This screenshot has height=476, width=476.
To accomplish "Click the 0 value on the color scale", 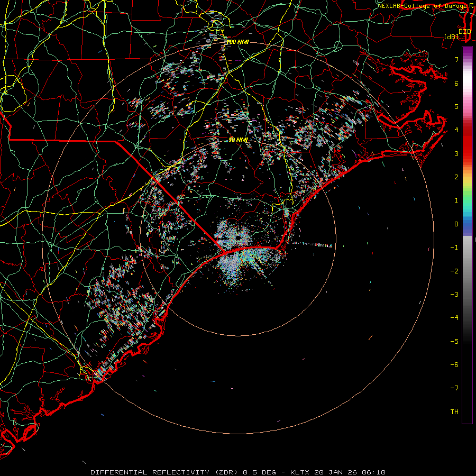I will click(x=456, y=224).
